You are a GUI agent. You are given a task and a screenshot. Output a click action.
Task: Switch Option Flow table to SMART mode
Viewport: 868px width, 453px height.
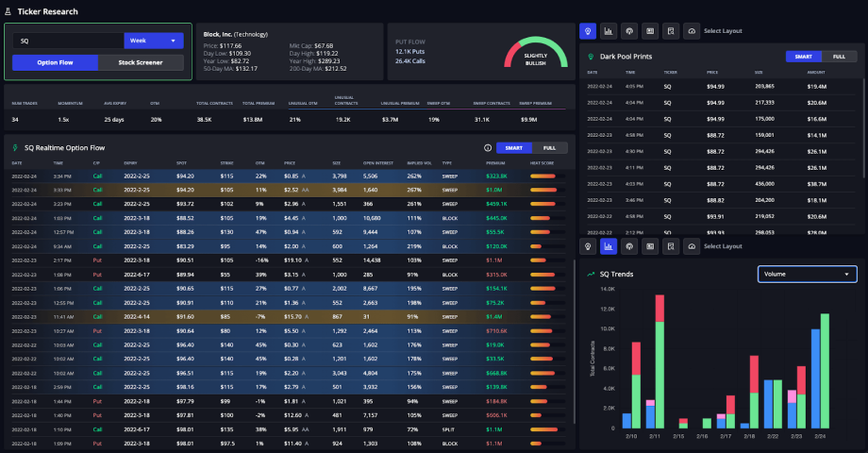coord(513,148)
